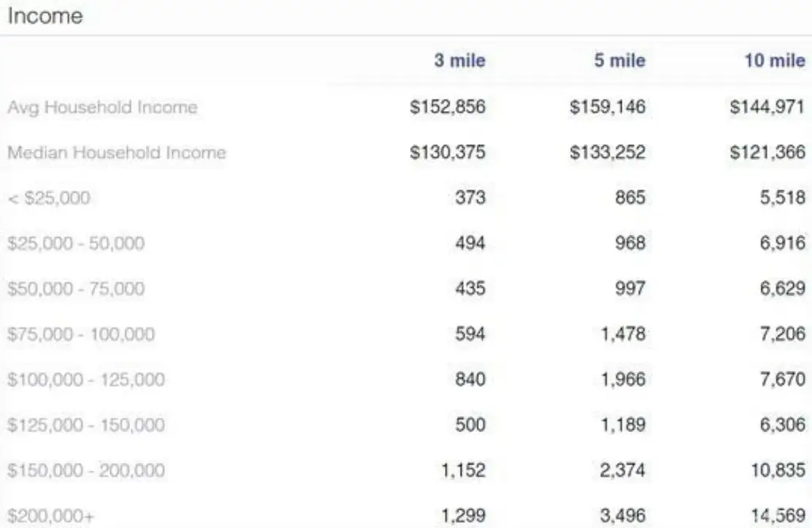Click the 1,299 household count cell
The image size is (812, 528).
[x=462, y=516]
